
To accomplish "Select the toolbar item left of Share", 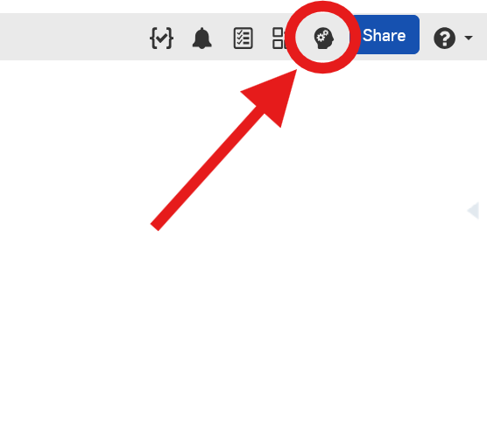I will click(x=323, y=38).
